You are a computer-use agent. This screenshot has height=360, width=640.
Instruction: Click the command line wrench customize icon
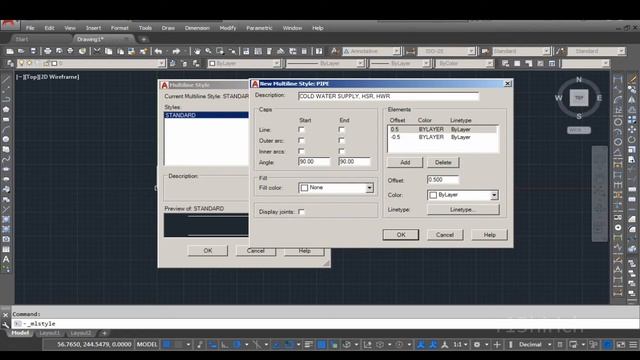click(x=5, y=324)
